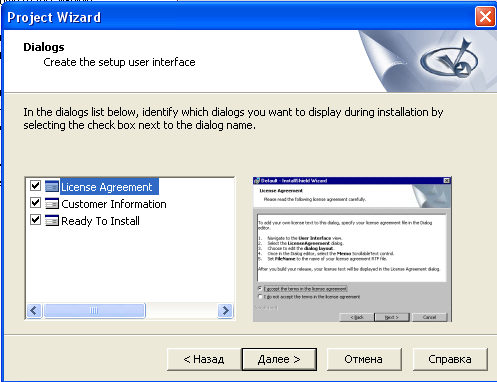Click the Назад back button

coord(204,359)
